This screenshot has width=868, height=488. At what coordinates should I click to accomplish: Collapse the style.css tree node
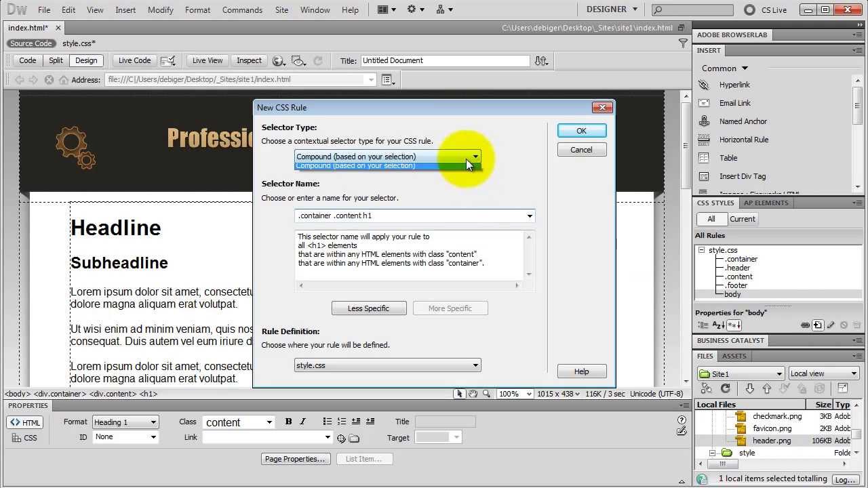tap(702, 250)
